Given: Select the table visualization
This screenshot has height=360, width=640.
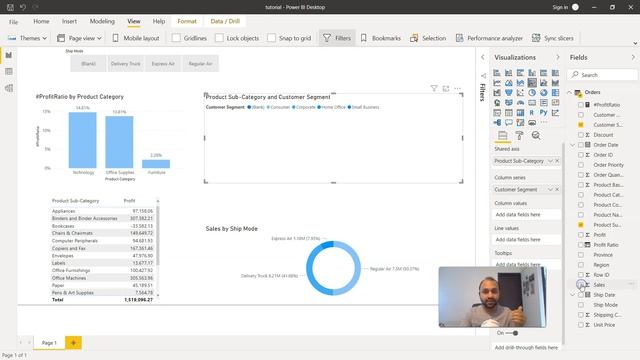Looking at the screenshot, I should coord(509,113).
